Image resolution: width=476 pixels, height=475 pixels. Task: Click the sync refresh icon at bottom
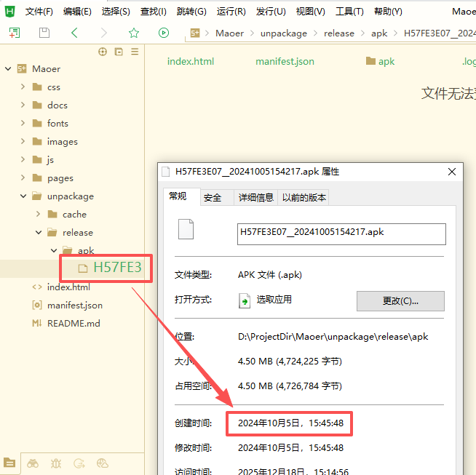point(79,463)
